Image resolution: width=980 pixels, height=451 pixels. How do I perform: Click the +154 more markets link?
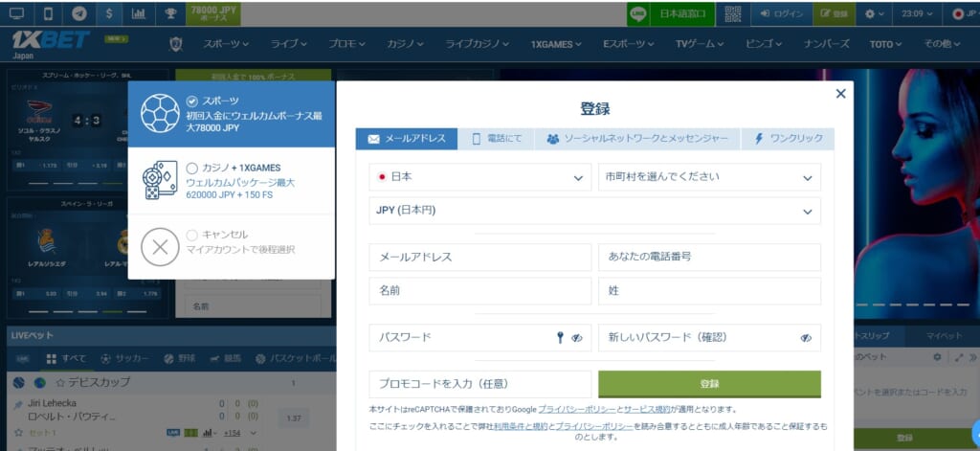(x=232, y=433)
